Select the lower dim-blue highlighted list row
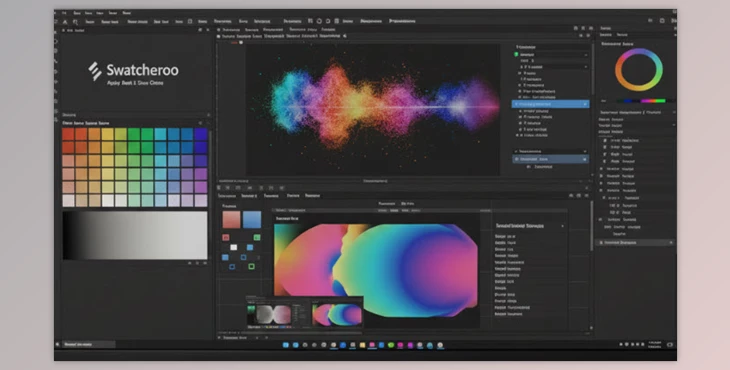The height and width of the screenshot is (370, 730). (550, 159)
